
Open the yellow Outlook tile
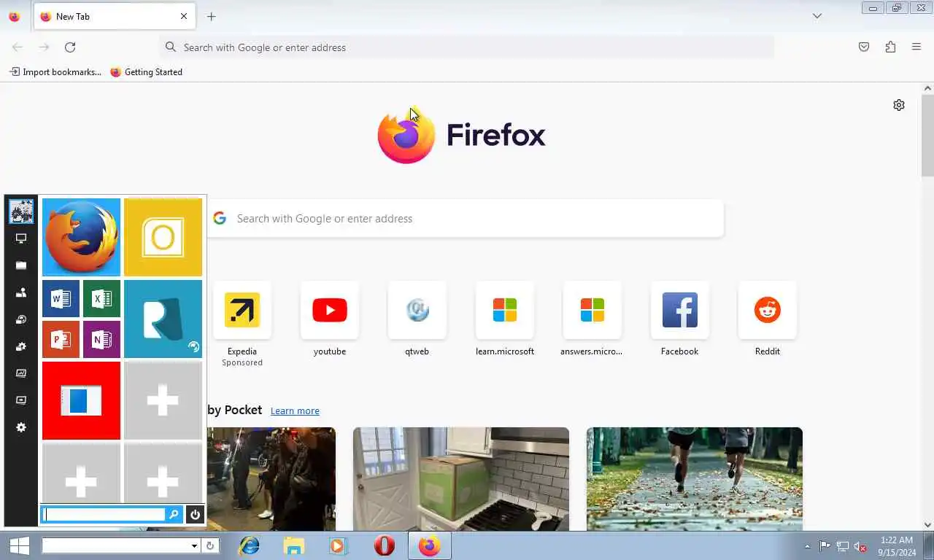coord(163,237)
